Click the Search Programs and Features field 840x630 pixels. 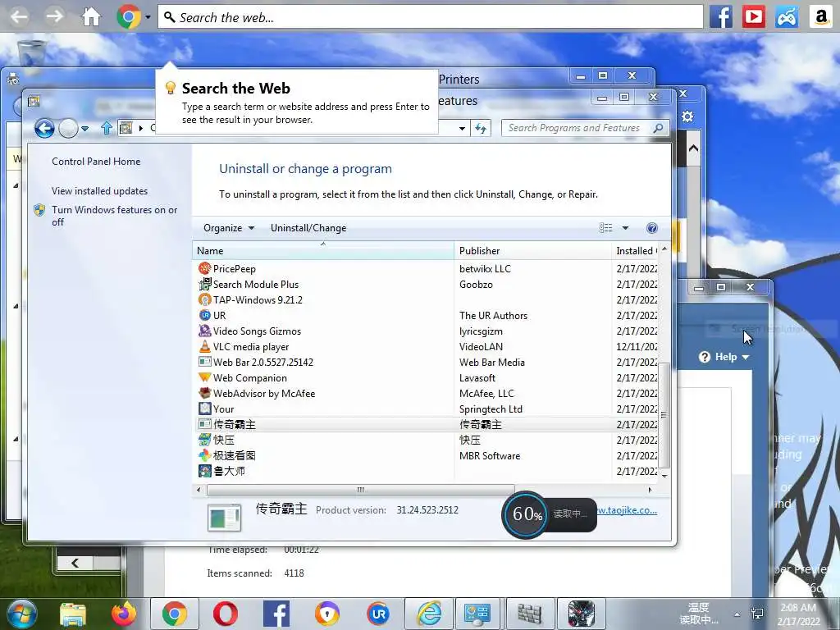585,128
